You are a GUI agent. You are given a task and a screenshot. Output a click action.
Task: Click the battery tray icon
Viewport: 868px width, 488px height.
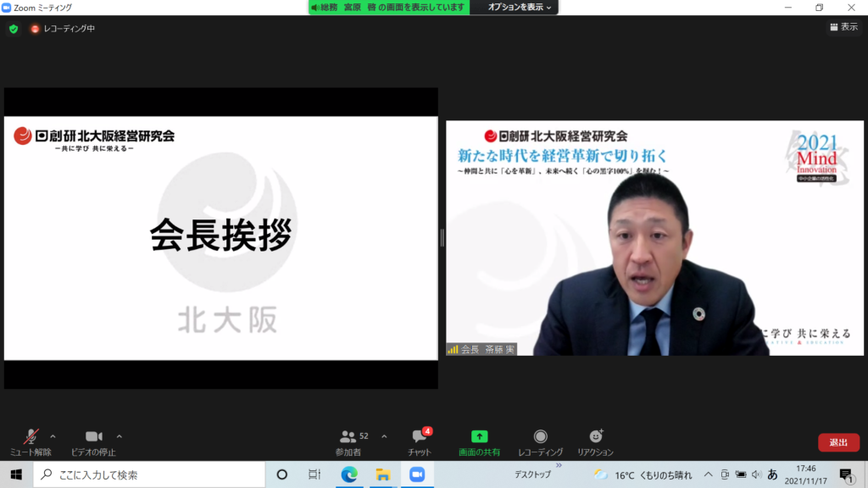[741, 474]
